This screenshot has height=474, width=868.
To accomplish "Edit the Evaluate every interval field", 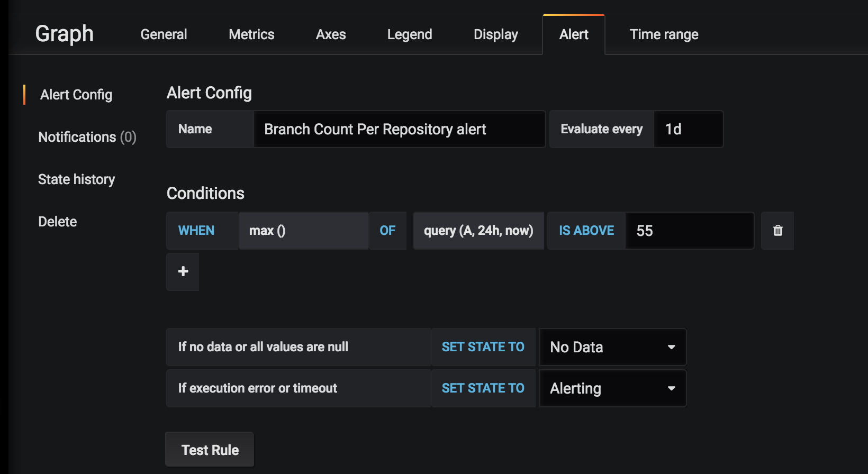I will 688,129.
